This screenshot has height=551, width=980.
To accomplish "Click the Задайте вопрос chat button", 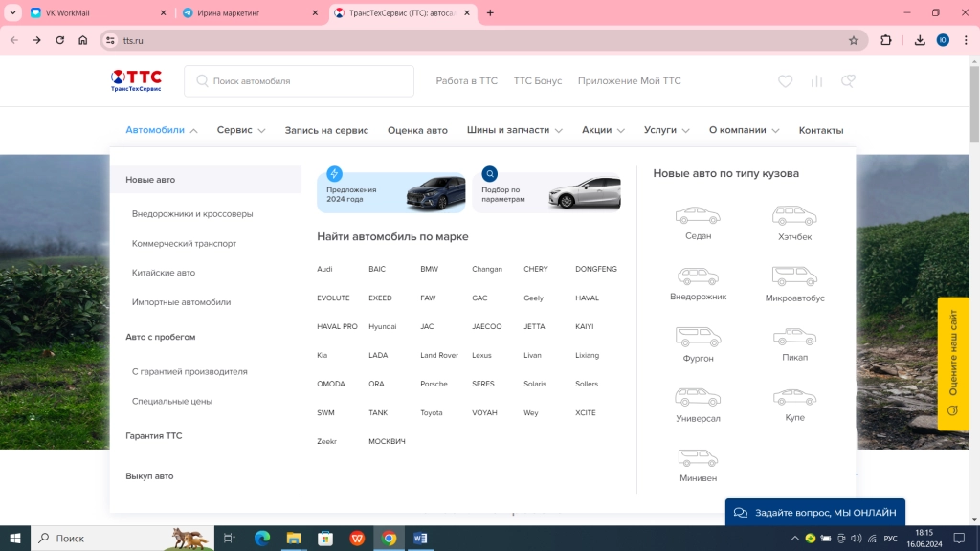I will (x=815, y=513).
